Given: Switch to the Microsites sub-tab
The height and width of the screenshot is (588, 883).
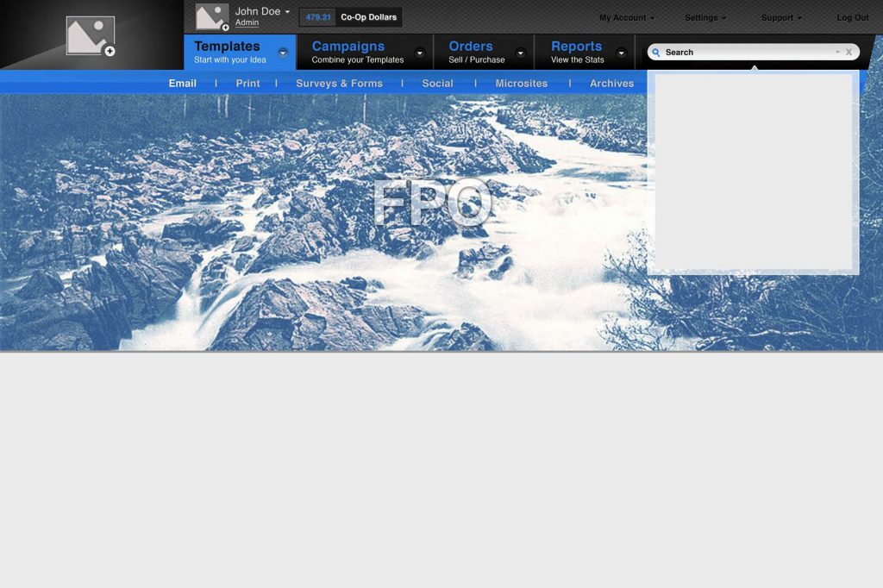Looking at the screenshot, I should point(521,84).
